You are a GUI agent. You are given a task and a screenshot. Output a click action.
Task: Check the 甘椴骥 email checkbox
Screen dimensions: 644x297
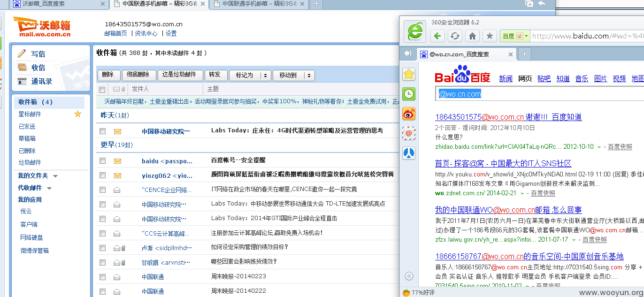pos(103,262)
